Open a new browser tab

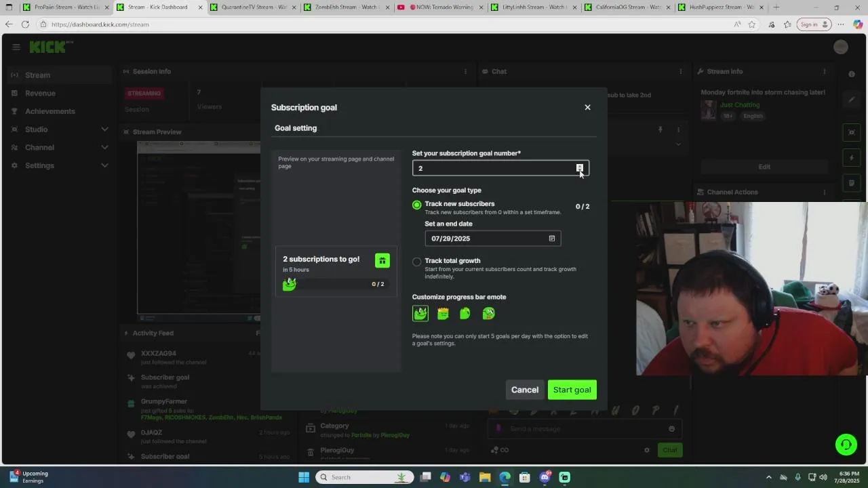pos(776,7)
